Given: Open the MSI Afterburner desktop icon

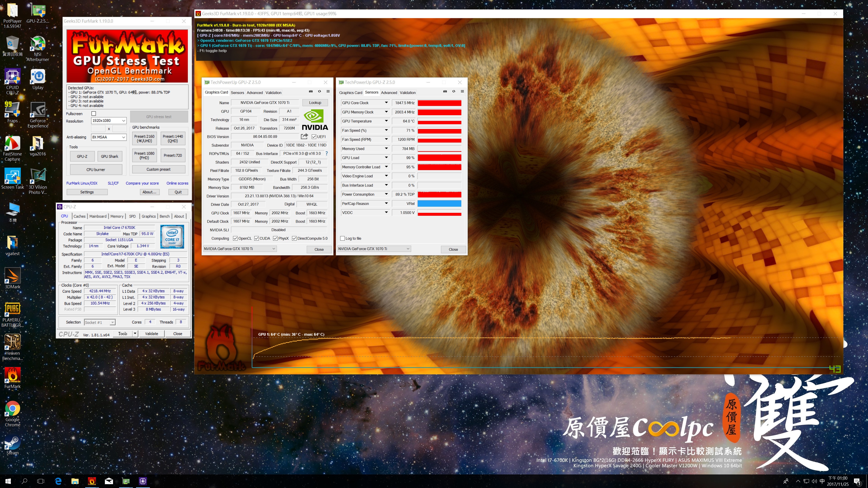Looking at the screenshot, I should 38,49.
